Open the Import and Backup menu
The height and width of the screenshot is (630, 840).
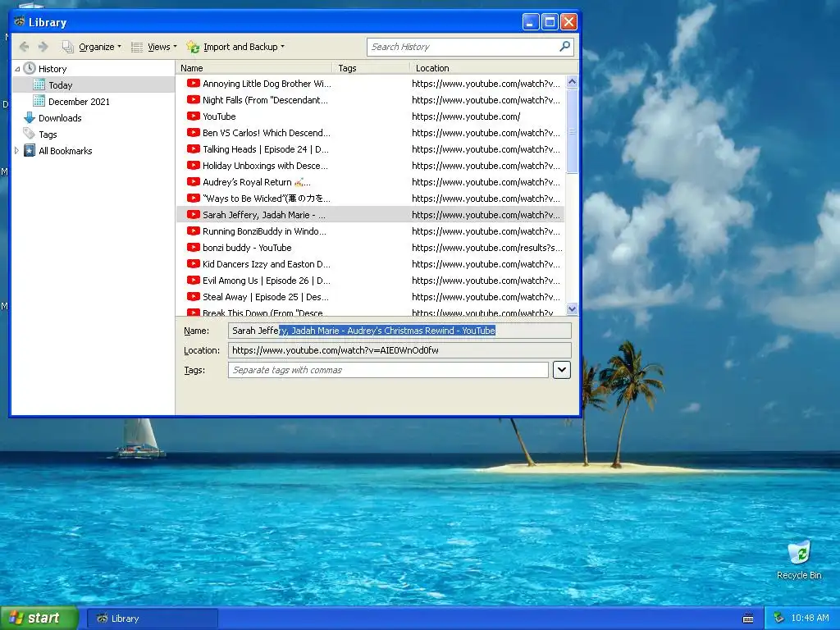tap(235, 47)
